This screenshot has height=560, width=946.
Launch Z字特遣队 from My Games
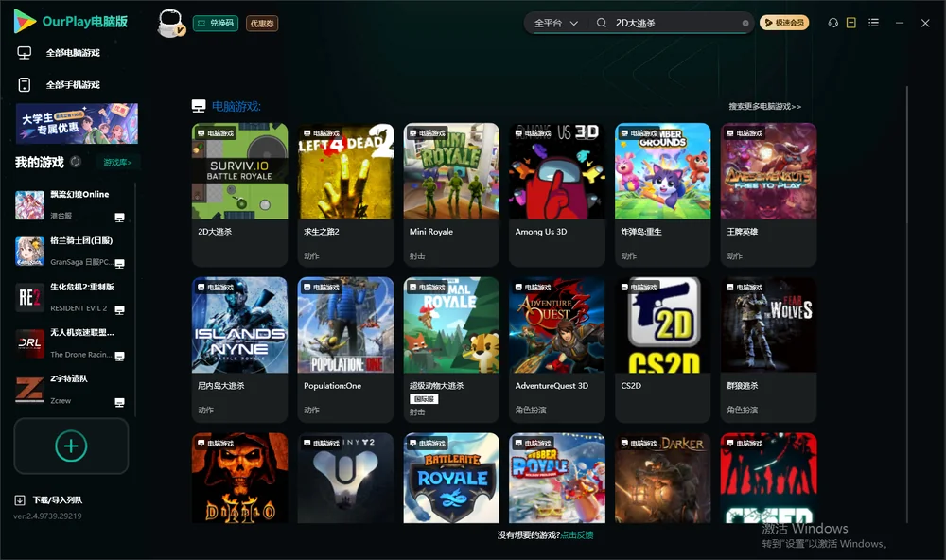(x=71, y=390)
